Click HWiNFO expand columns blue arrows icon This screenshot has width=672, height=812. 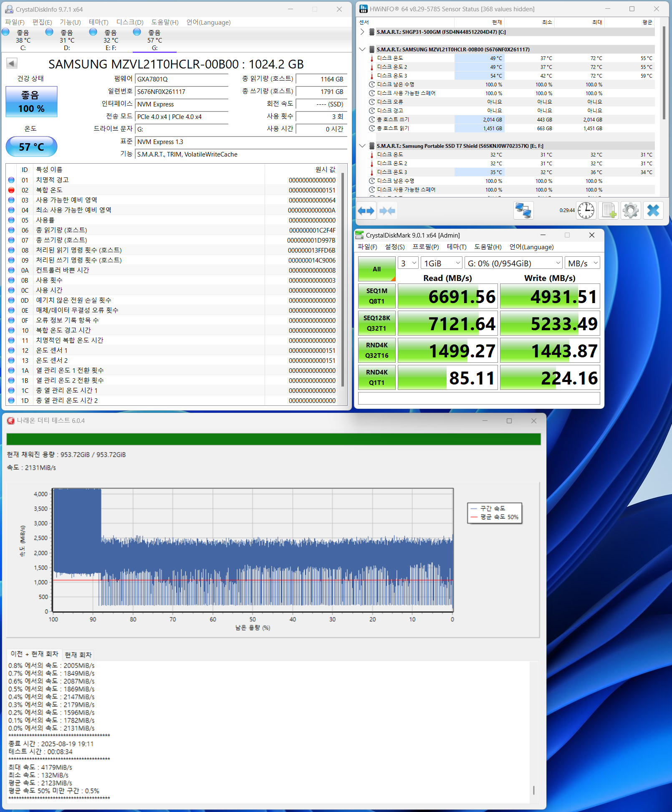tap(366, 211)
